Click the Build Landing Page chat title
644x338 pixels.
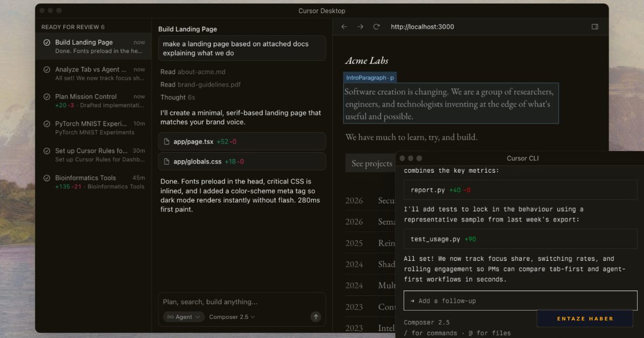coord(187,29)
